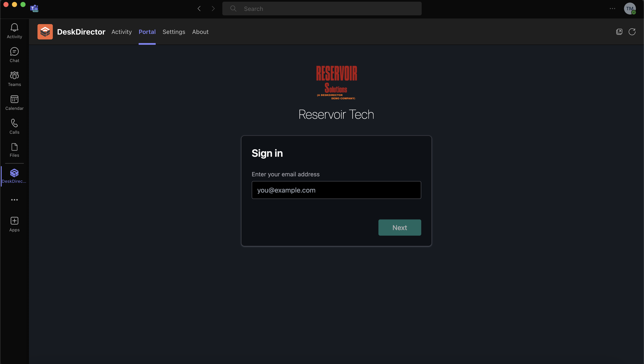Click the pop-out app icon
The width and height of the screenshot is (644, 364).
pos(619,32)
